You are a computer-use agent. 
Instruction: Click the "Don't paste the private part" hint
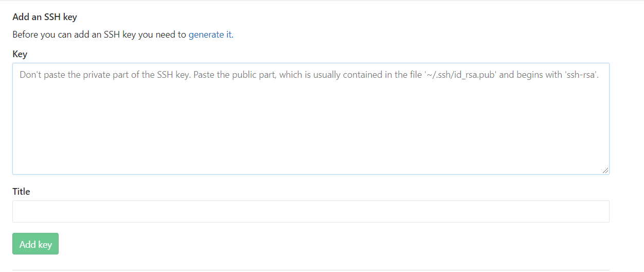[x=154, y=75]
